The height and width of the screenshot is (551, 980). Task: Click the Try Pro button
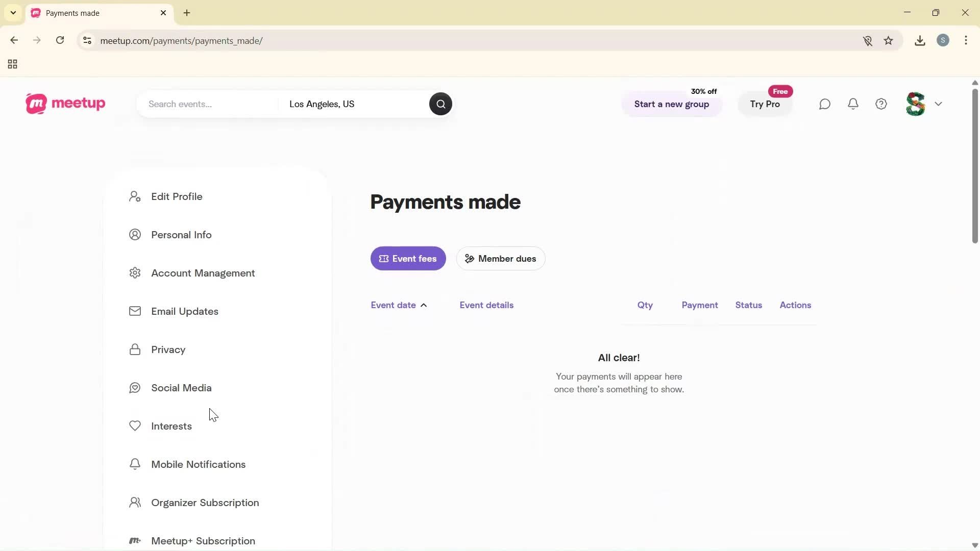tap(765, 104)
